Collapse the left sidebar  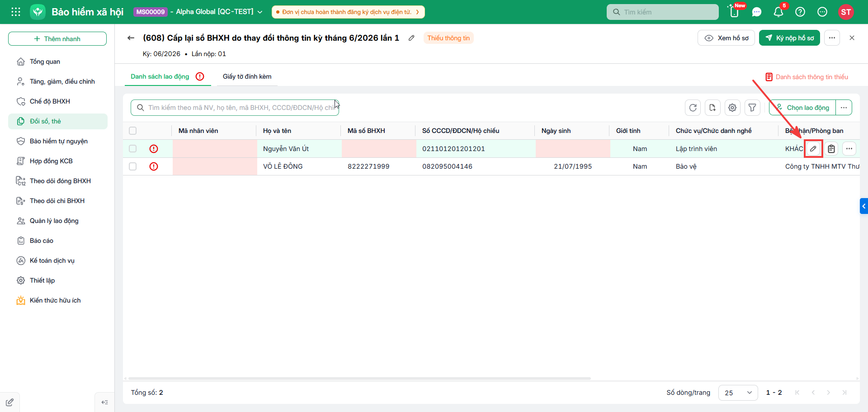tap(104, 402)
